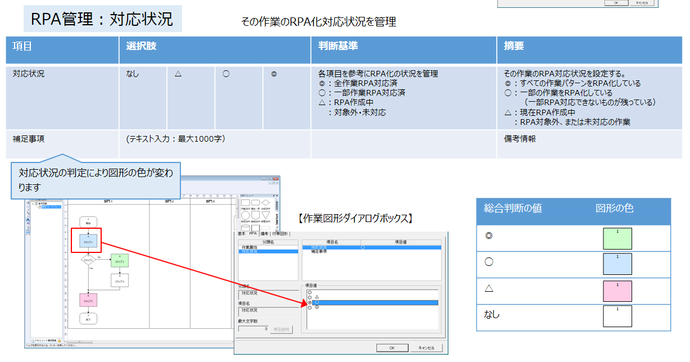Switch to the 備考 tab in the dialog
This screenshot has width=690, height=362.
264,234
